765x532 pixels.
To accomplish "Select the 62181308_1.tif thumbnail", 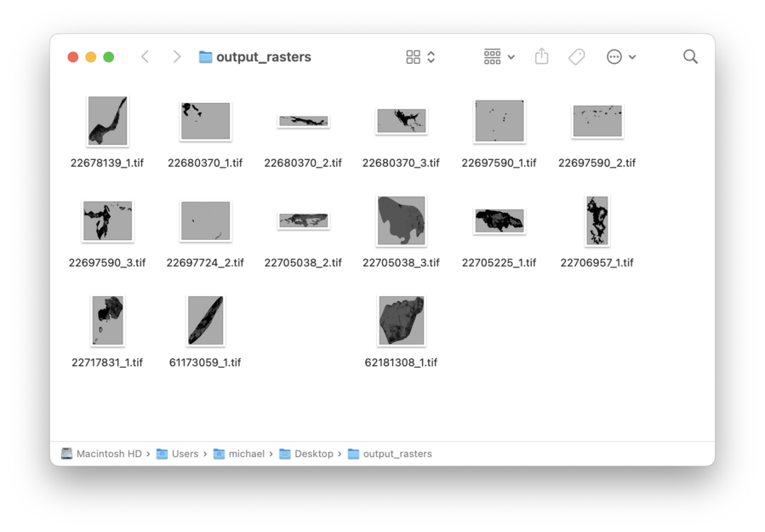I will tap(401, 320).
